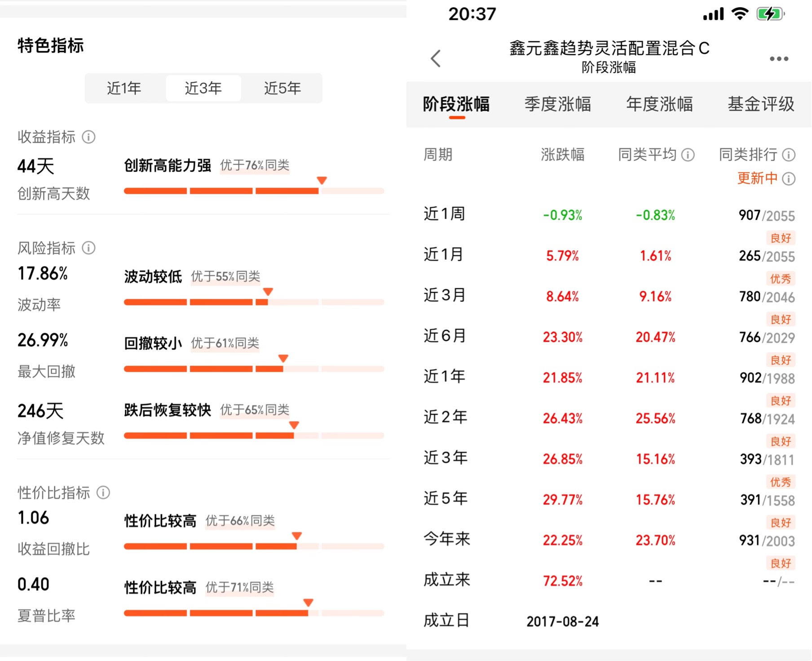Tap the 优于71%同类 label
The height and width of the screenshot is (661, 812).
[x=239, y=587]
